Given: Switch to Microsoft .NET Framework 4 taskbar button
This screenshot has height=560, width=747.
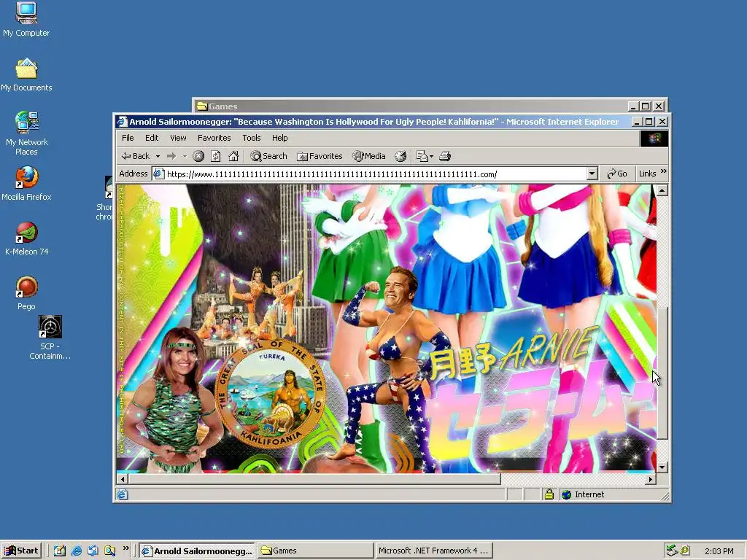Looking at the screenshot, I should tap(433, 551).
